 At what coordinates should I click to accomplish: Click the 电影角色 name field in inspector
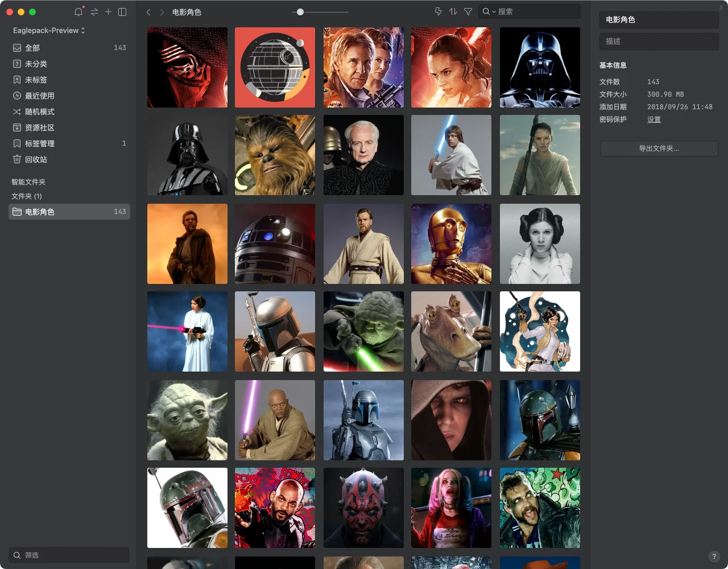coord(659,20)
